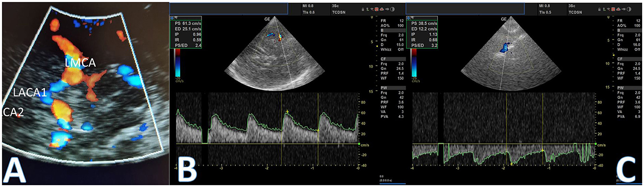The height and width of the screenshot is (187, 644).
Task: Click the contrast half-circle icon in panel B
Action: click(392, 9)
